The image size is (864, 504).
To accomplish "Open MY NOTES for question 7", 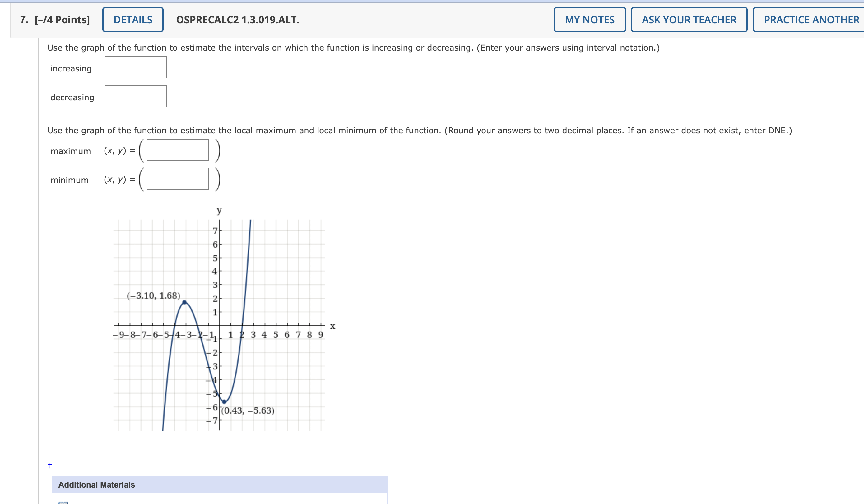I will [589, 20].
